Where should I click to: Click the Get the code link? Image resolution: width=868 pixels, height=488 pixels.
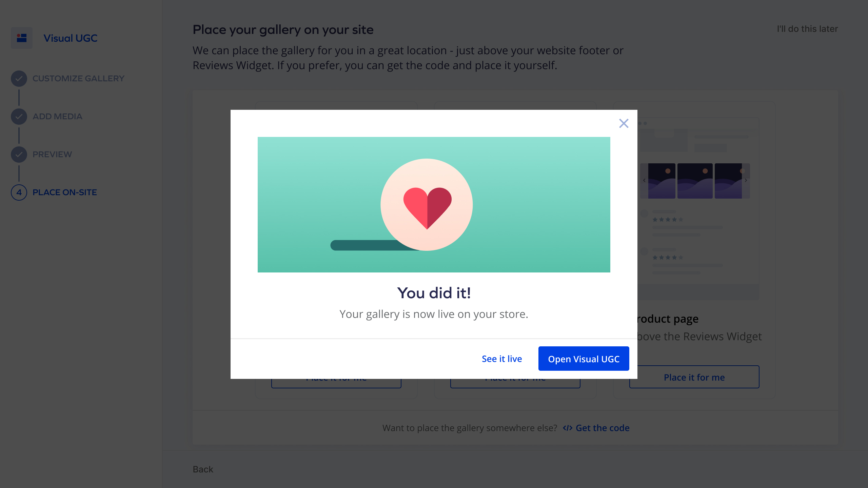(603, 428)
